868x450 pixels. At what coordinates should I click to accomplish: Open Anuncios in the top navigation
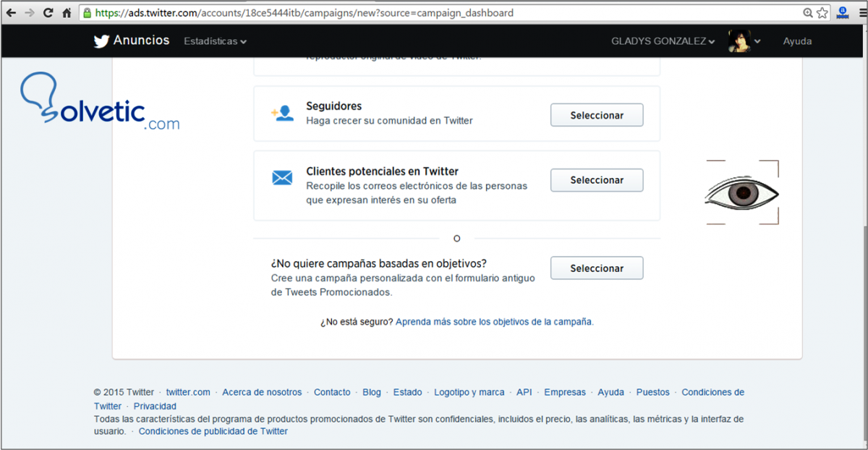(x=141, y=41)
